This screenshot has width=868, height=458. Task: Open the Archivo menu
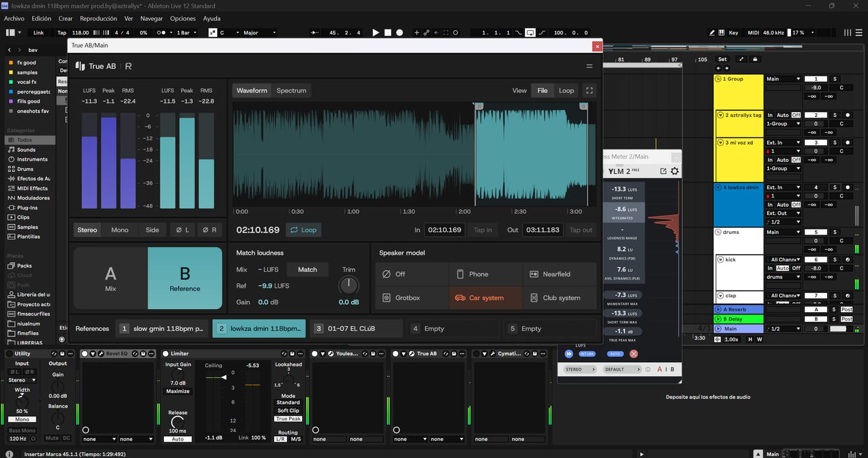point(14,19)
